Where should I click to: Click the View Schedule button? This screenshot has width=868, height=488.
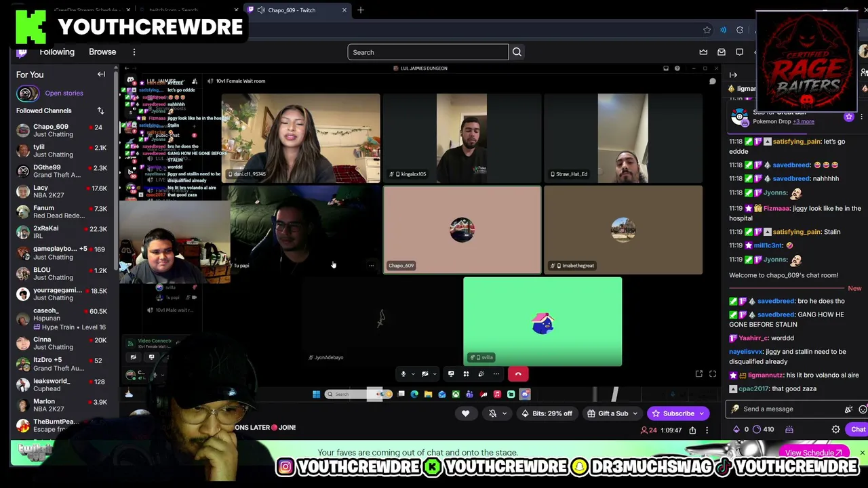click(813, 453)
